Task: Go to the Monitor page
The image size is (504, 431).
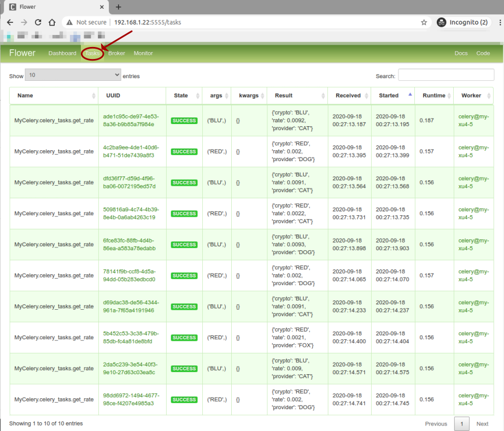Action: coord(143,54)
